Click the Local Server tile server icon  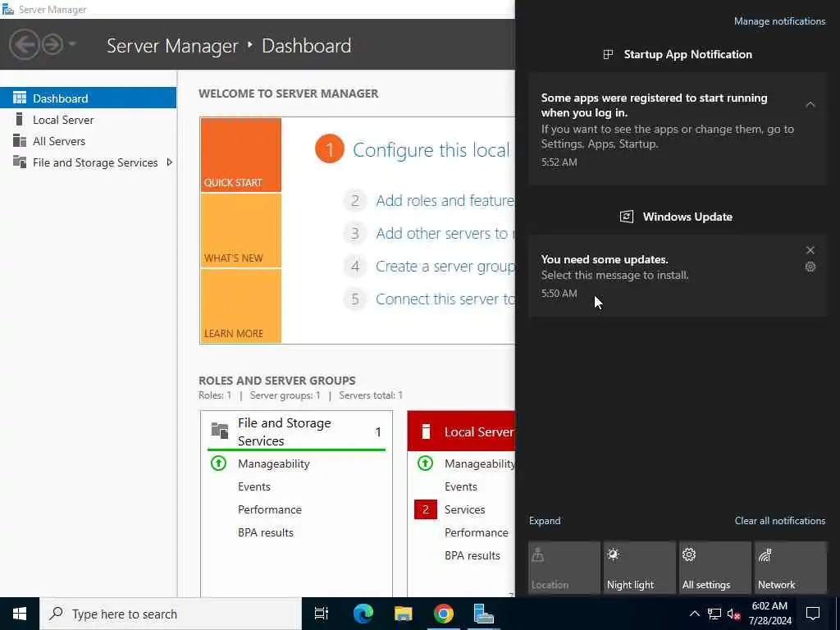(x=426, y=431)
